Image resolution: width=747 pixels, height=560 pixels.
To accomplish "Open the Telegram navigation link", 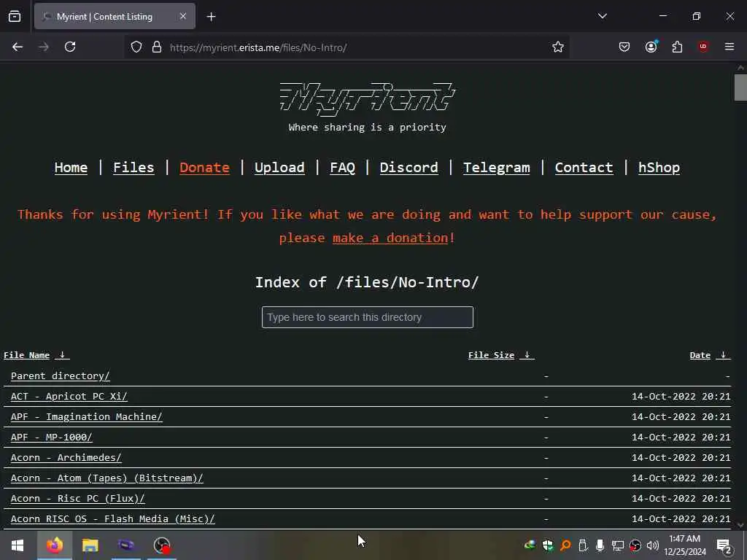I will click(x=496, y=168).
